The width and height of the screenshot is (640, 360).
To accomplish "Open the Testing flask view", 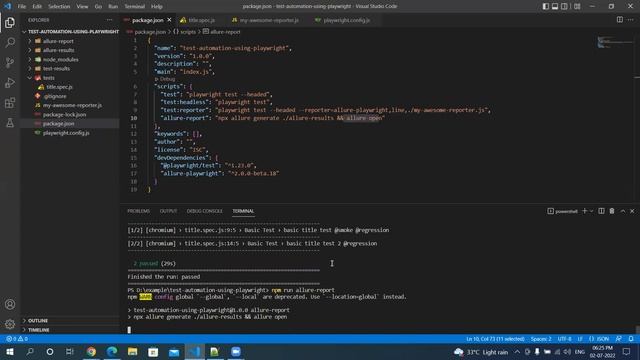I will click(x=10, y=122).
